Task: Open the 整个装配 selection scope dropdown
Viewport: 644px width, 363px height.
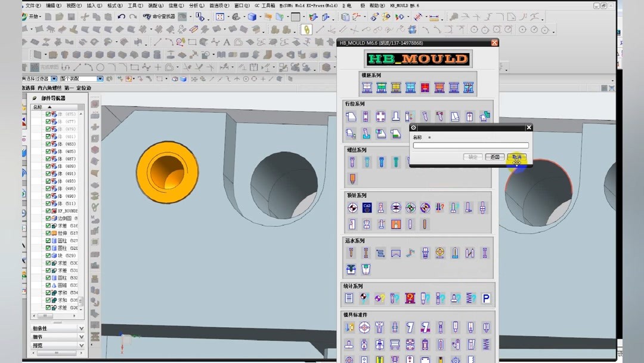Action: pos(100,79)
